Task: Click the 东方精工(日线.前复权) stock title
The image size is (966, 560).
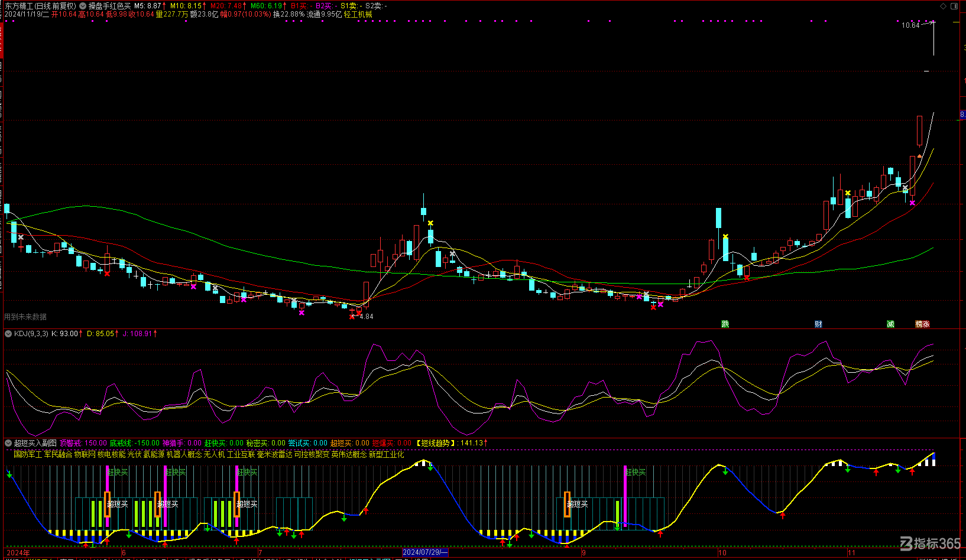Action: click(40, 6)
